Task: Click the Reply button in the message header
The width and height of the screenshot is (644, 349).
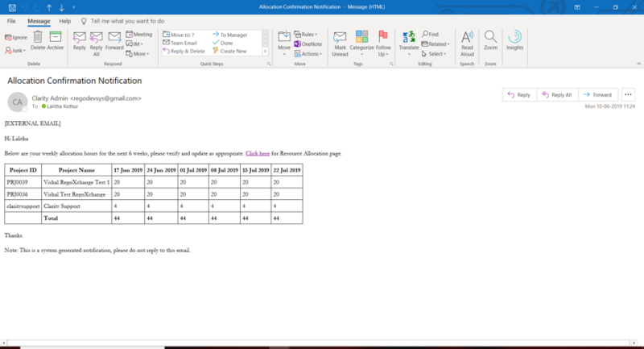Action: (x=519, y=94)
